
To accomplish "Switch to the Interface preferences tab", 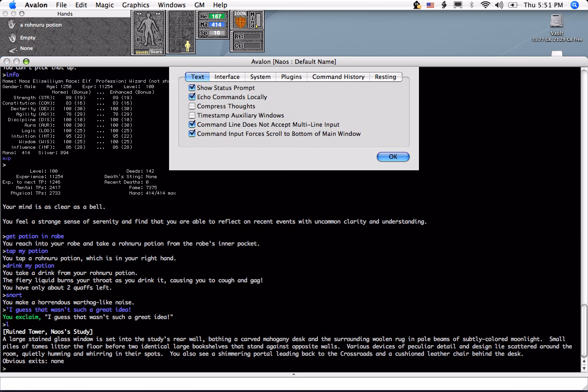I will pyautogui.click(x=227, y=77).
